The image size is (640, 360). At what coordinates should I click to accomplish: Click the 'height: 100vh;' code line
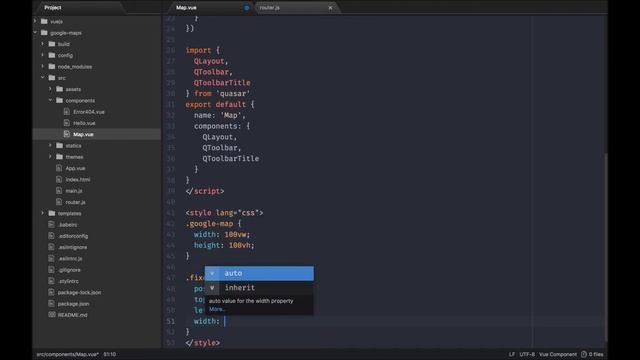pos(224,245)
